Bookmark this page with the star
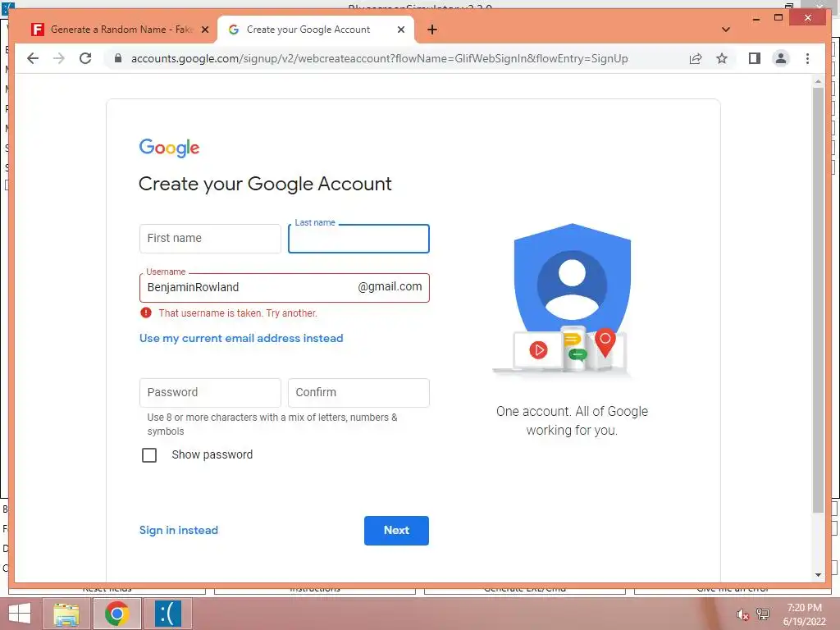This screenshot has width=840, height=630. pos(722,58)
